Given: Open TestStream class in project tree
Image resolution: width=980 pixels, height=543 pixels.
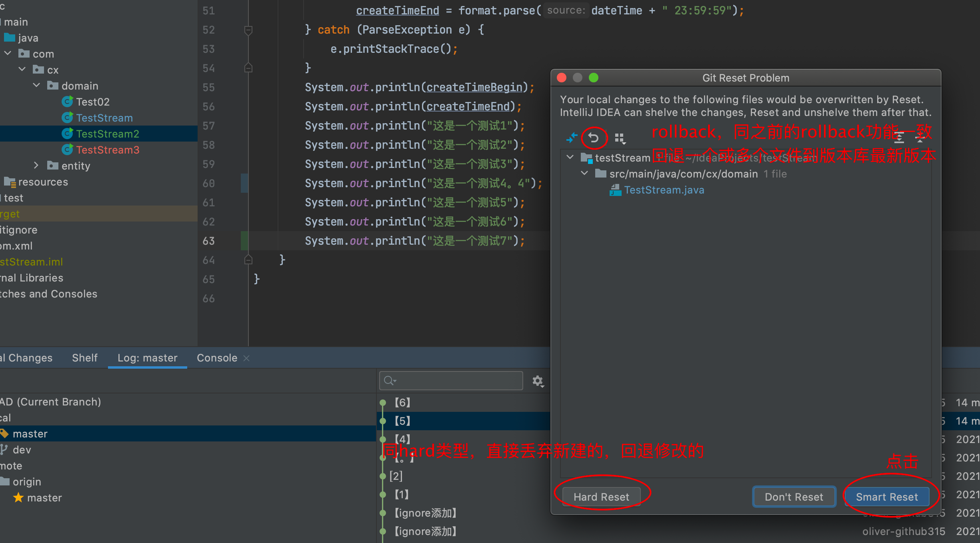Looking at the screenshot, I should 104,118.
